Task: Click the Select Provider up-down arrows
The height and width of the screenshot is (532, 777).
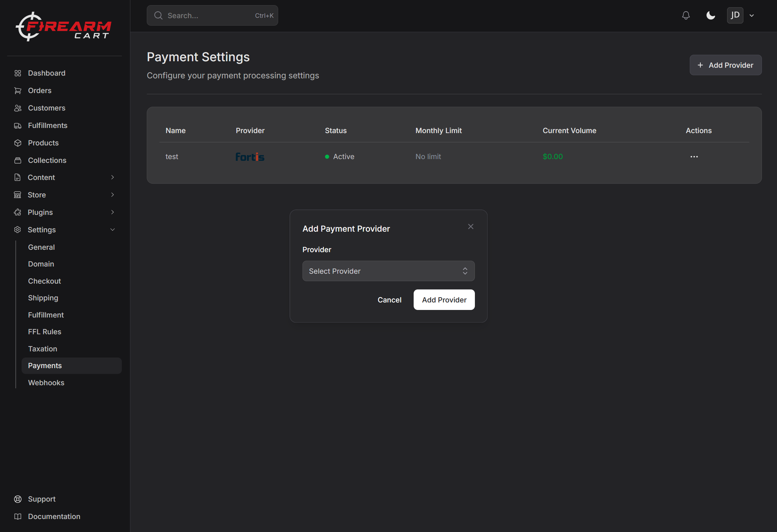Action: 465,271
